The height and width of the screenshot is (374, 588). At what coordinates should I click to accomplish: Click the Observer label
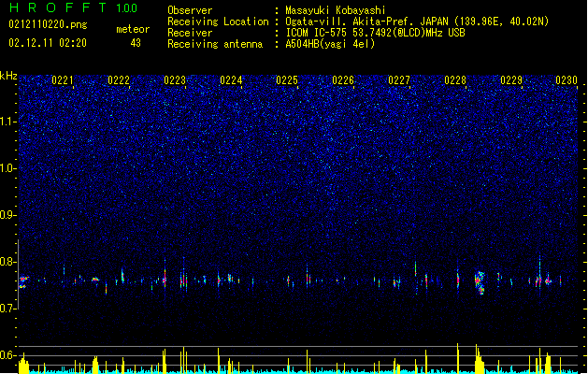pos(190,10)
